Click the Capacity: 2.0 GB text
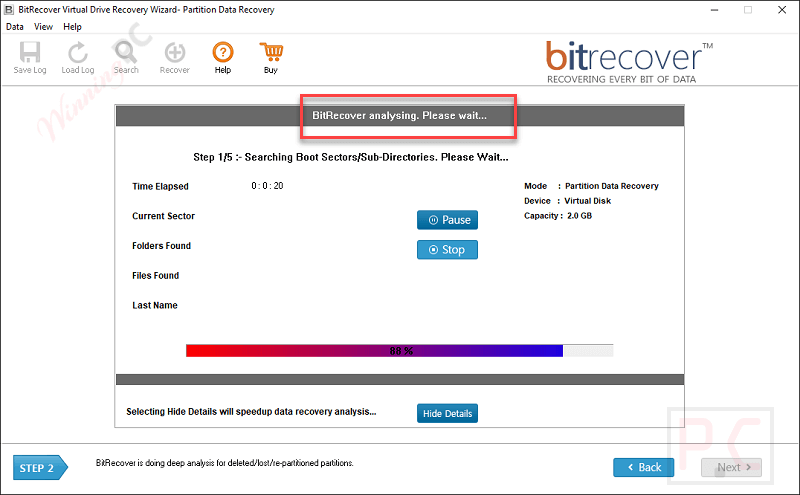 tap(558, 215)
